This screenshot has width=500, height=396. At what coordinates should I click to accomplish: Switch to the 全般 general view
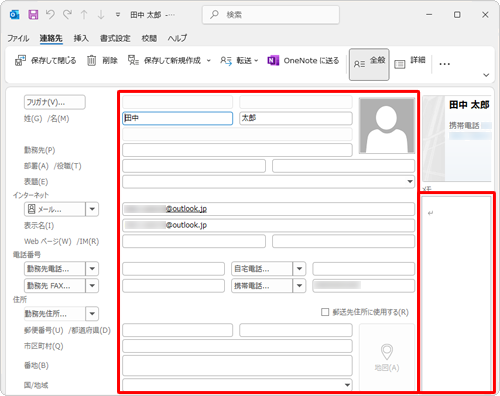pos(369,64)
